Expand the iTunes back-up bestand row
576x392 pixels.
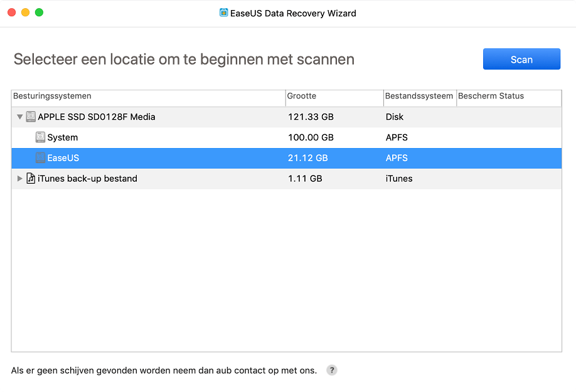tap(20, 178)
